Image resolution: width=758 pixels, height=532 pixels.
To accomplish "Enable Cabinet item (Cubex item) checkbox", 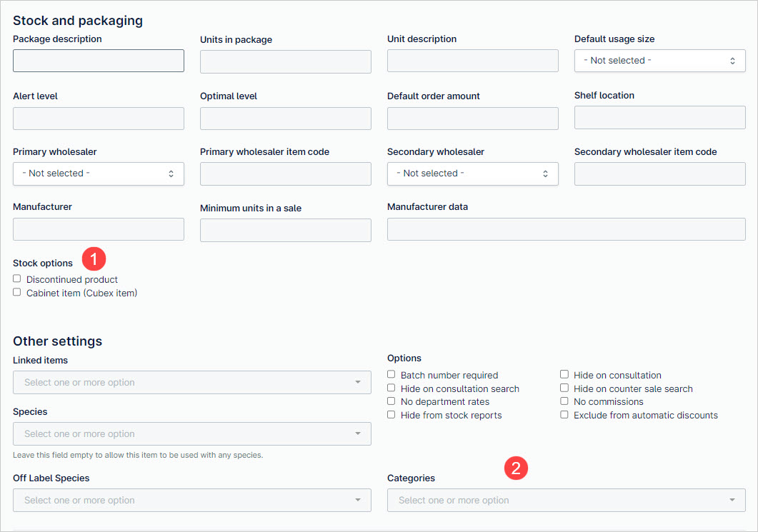I will [x=17, y=292].
